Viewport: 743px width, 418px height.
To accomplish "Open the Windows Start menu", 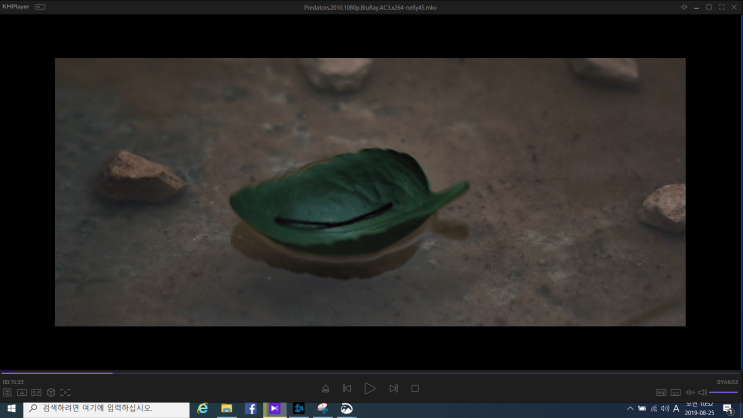I will (11, 409).
